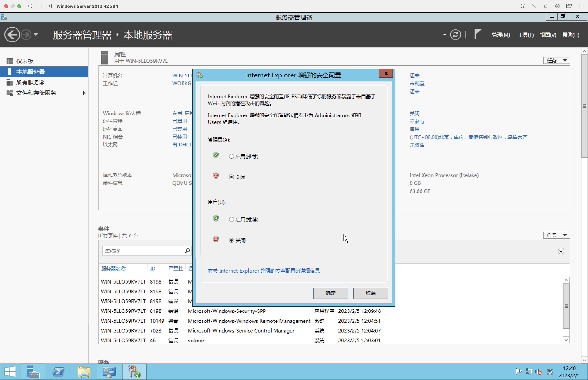Open the navigation history dropdown arrow
The height and width of the screenshot is (380, 588).
point(36,35)
